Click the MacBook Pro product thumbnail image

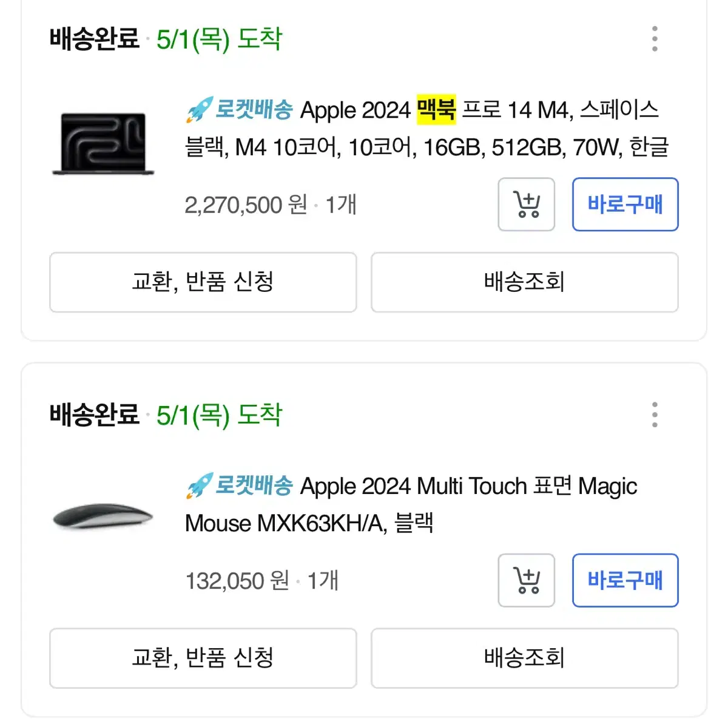[103, 143]
